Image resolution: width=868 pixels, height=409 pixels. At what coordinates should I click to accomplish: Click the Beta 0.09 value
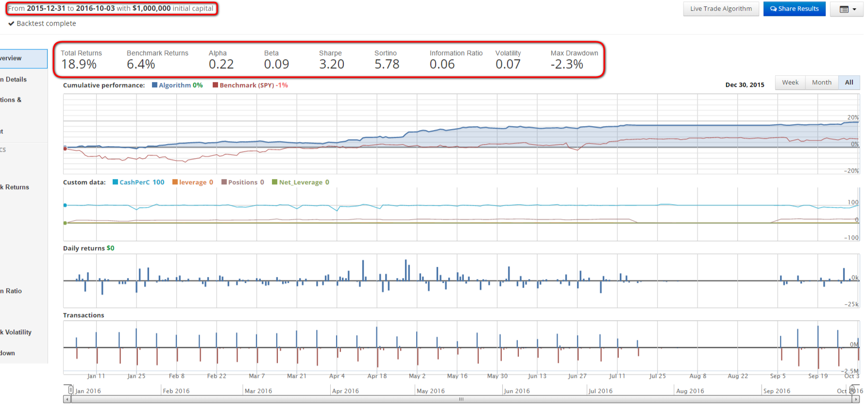click(276, 64)
